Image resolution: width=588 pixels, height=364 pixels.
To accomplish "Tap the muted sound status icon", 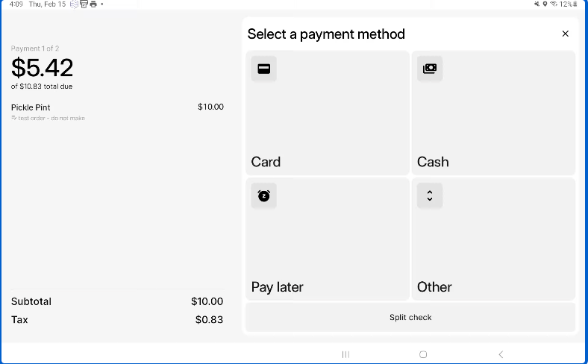I will point(537,4).
